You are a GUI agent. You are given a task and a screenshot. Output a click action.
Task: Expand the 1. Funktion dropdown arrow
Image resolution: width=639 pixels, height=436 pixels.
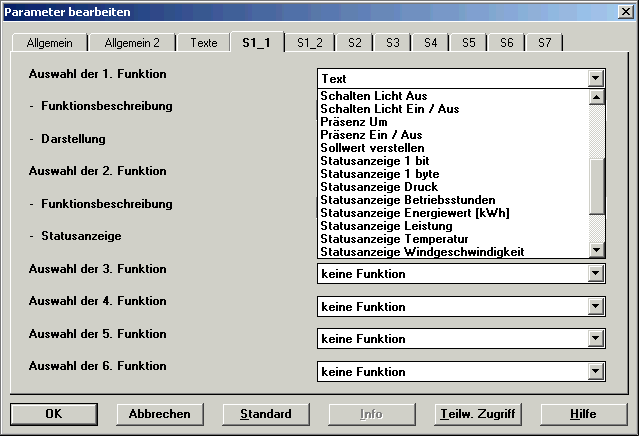click(596, 78)
